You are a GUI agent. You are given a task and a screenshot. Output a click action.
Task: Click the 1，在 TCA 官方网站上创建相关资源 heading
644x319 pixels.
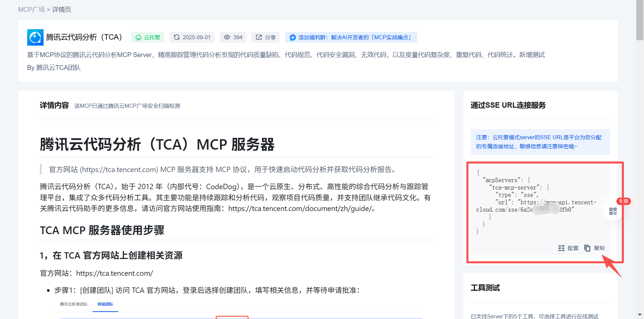point(111,256)
